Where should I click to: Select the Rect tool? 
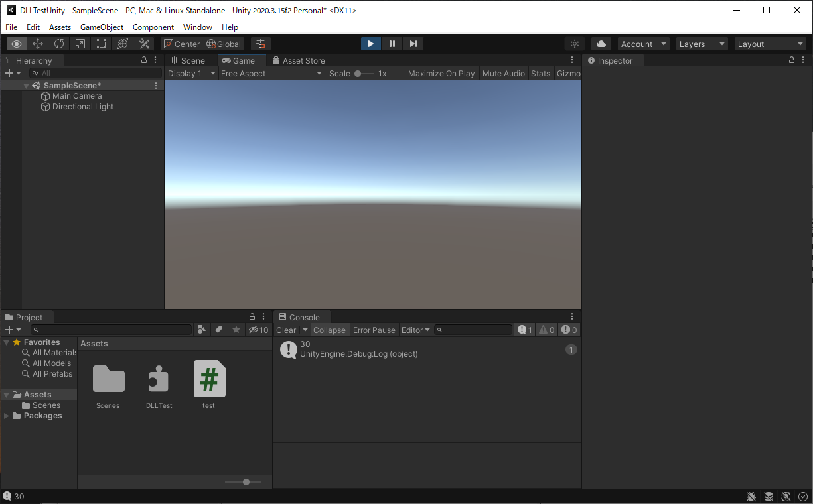pos(102,44)
